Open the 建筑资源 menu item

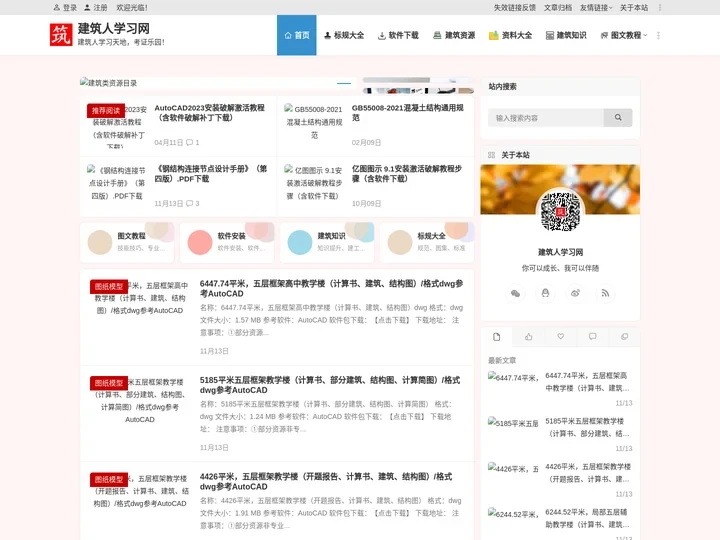pos(454,35)
